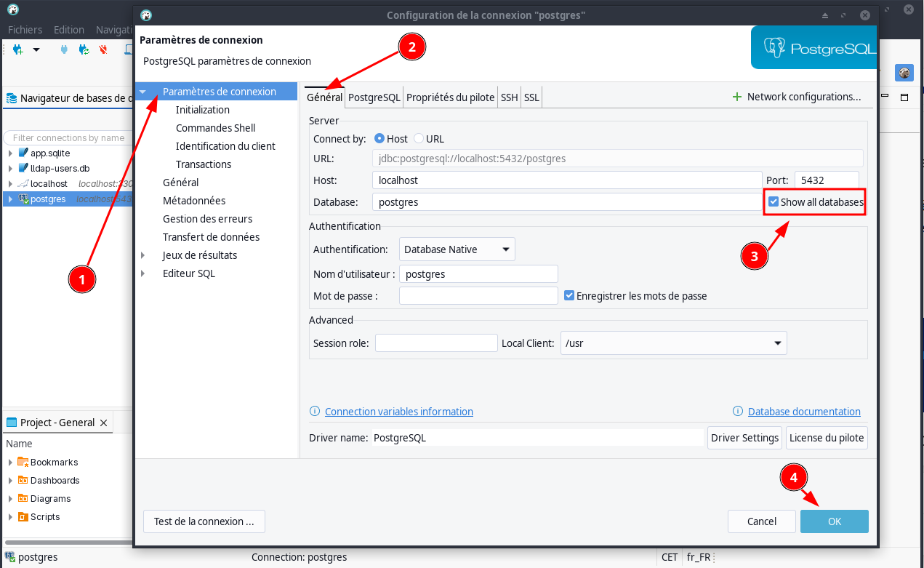Click the green plus Network configurations icon
The height and width of the screenshot is (568, 924).
[x=737, y=97]
